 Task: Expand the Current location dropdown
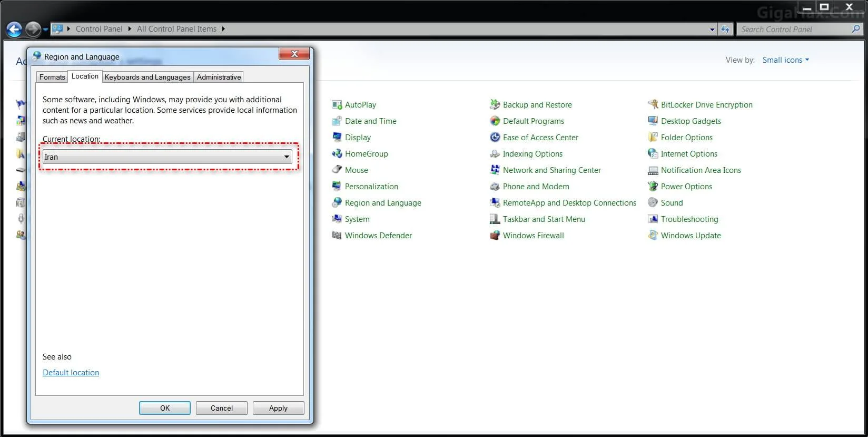(287, 157)
